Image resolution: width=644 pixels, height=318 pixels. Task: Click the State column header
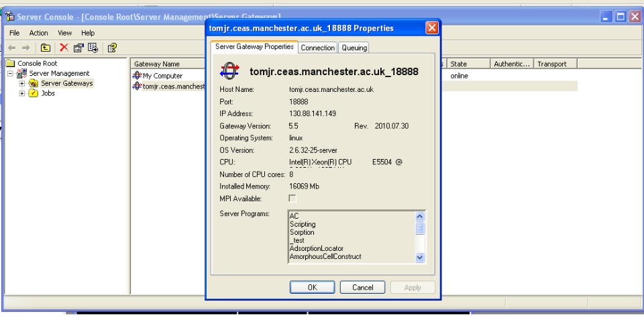(468, 64)
